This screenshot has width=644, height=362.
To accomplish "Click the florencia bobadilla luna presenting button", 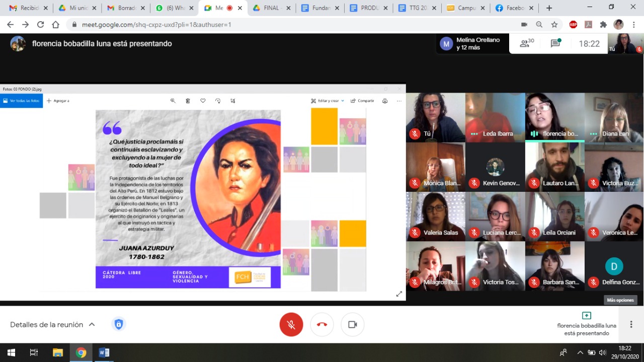I will [x=586, y=323].
